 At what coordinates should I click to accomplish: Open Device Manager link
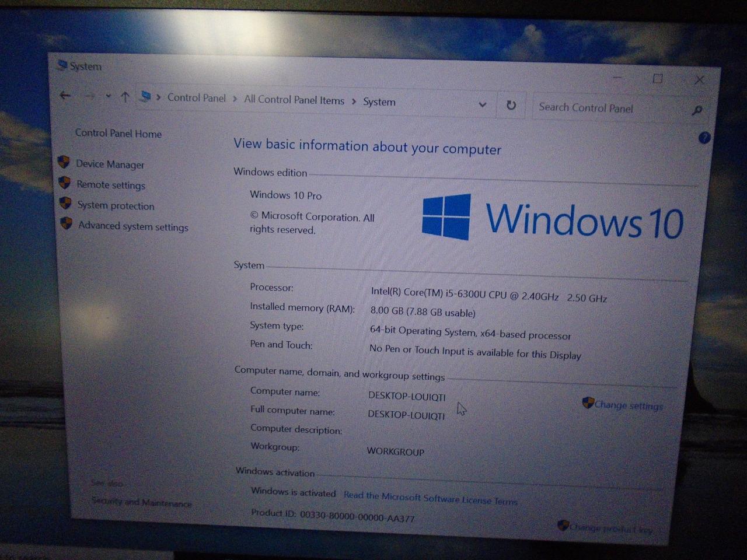pos(110,164)
